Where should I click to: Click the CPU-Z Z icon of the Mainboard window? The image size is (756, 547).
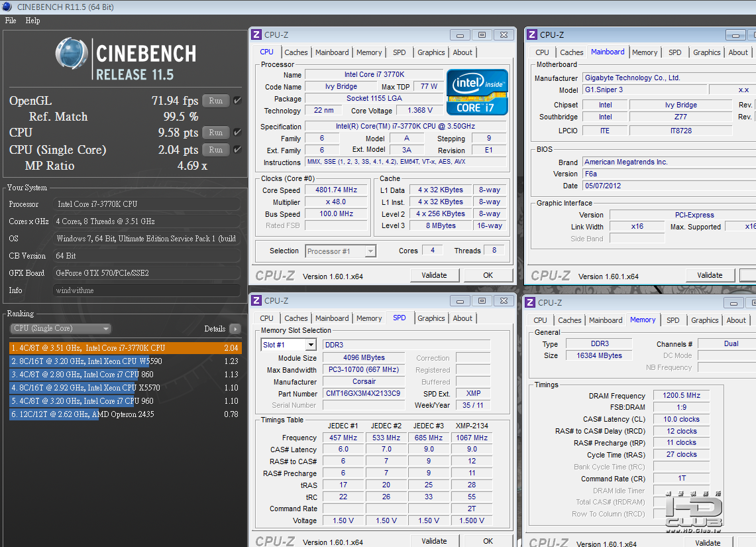coord(532,34)
